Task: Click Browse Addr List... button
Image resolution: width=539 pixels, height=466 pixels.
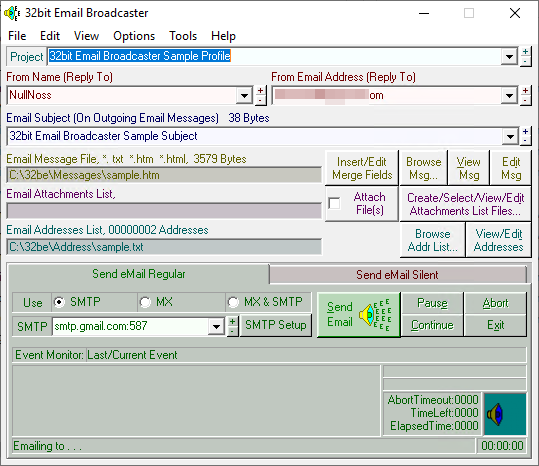Action: coord(432,240)
